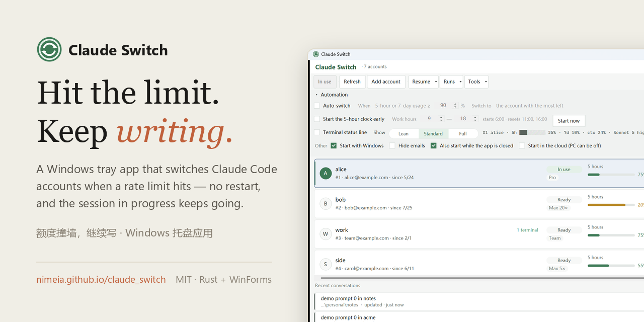The width and height of the screenshot is (644, 322).
Task: Select the W avatar for work
Action: 326,234
